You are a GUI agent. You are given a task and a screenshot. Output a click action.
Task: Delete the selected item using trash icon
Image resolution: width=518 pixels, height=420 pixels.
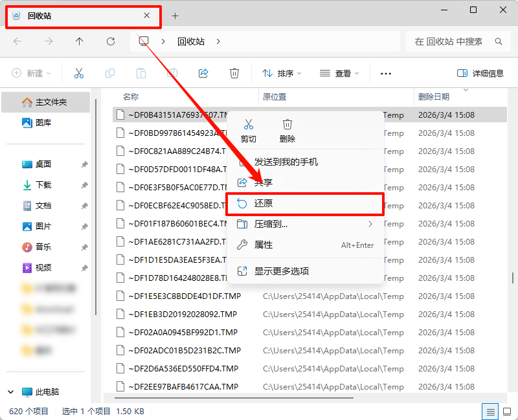pyautogui.click(x=234, y=73)
